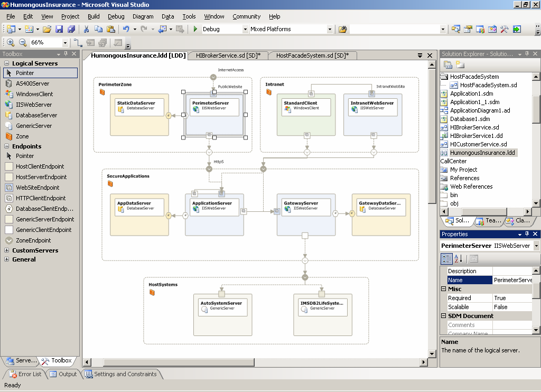
Task: Select Database1.sdm in Solution Explorer
Action: pos(470,119)
